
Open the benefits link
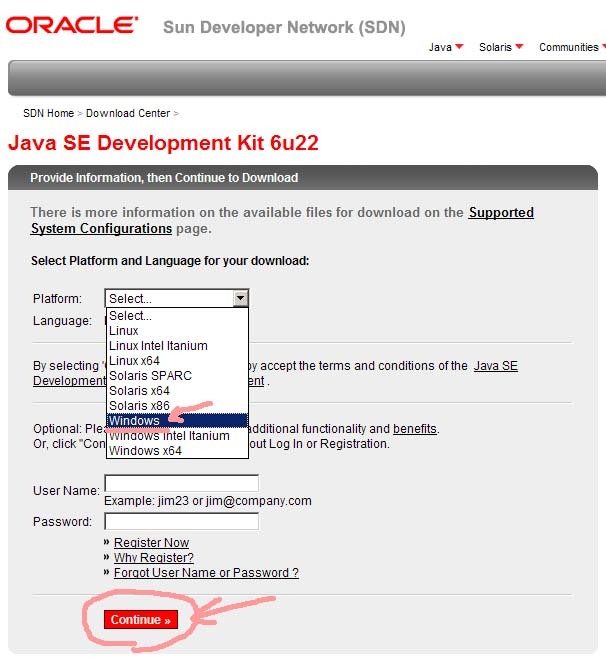[x=415, y=429]
